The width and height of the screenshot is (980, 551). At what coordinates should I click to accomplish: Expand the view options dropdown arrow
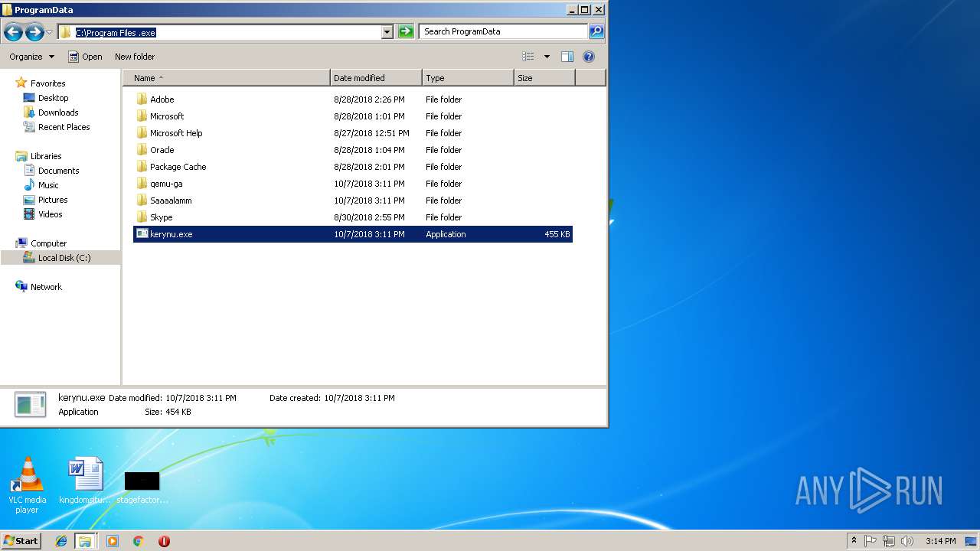[x=547, y=57]
